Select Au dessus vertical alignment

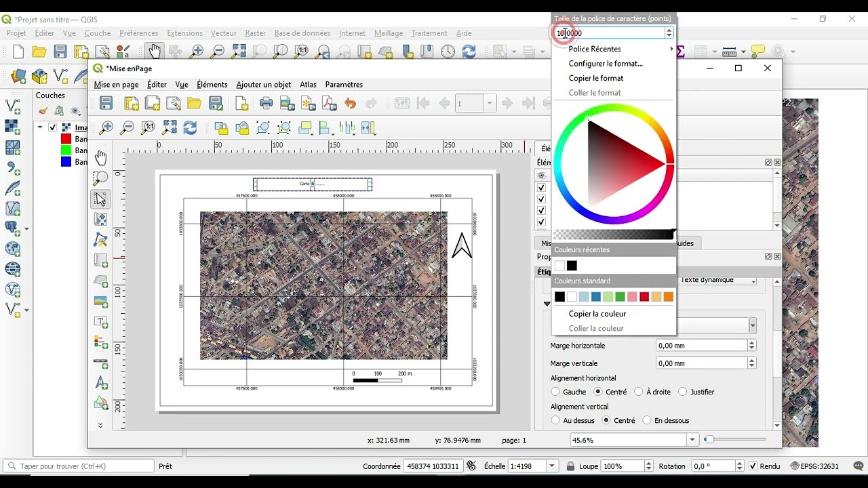click(x=555, y=420)
